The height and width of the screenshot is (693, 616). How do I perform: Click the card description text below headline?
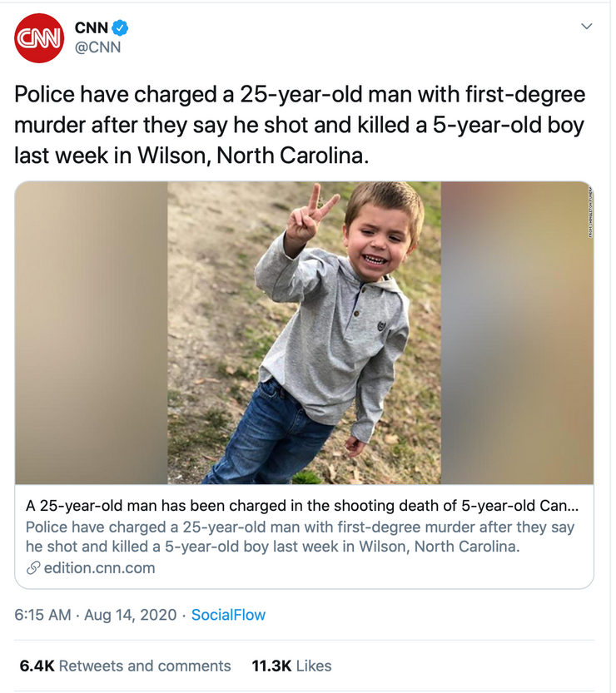300,537
